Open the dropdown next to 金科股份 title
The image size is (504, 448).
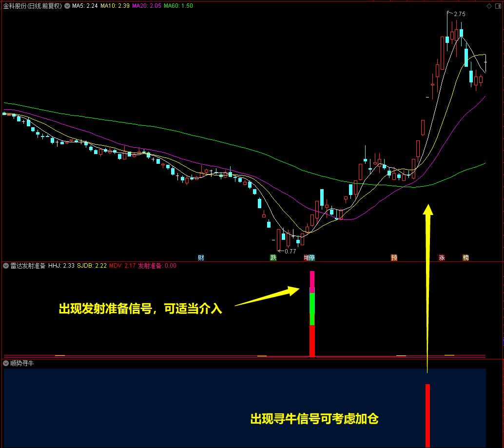[67, 6]
